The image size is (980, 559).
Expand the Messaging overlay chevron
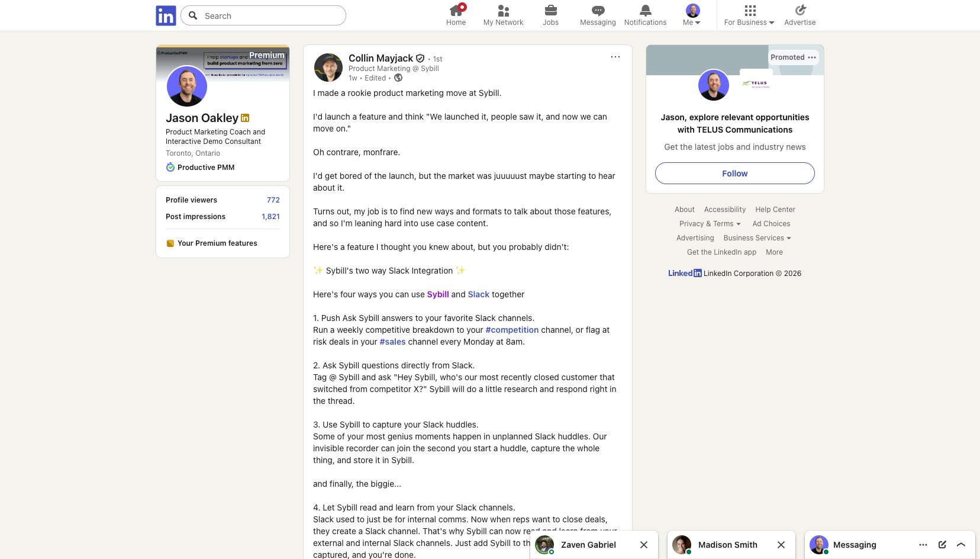(x=961, y=545)
